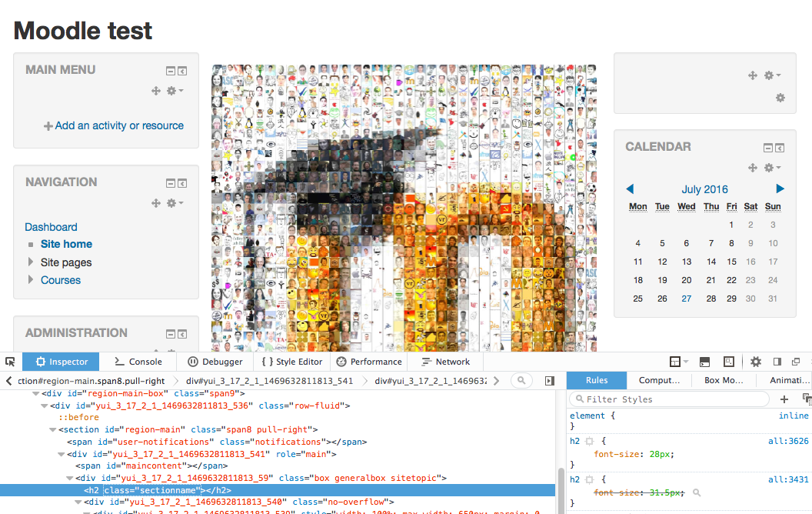Toggle responsive design mode icon
Viewport: 812px width, 514px height.
point(729,362)
